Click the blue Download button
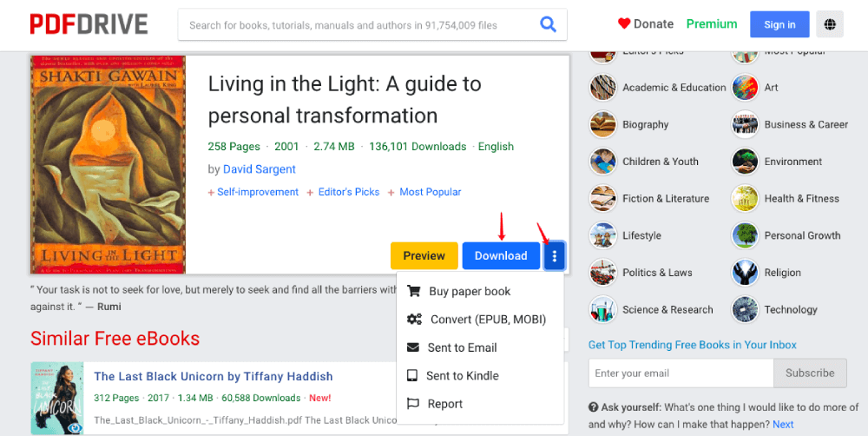 point(501,255)
